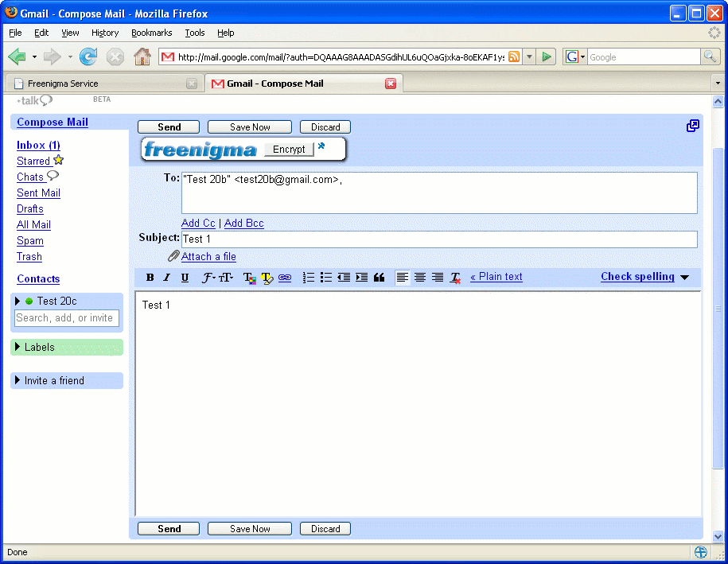The image size is (728, 564).
Task: Open the History menu
Action: point(105,33)
